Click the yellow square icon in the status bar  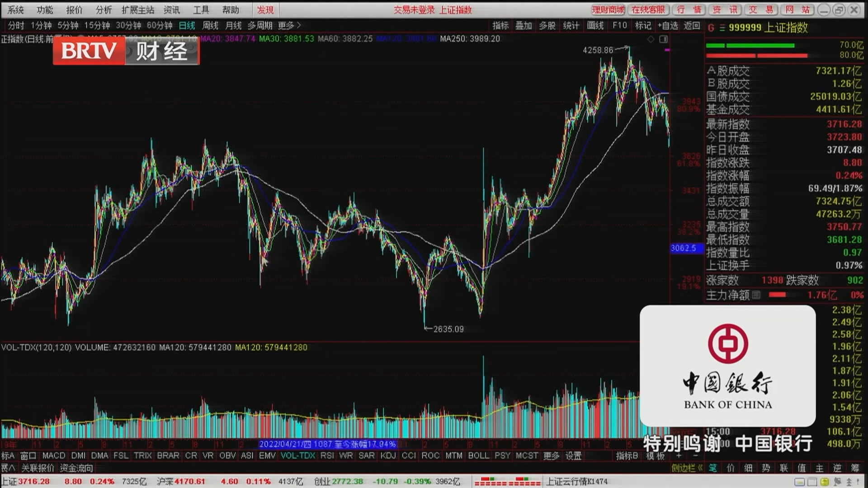pos(825,482)
